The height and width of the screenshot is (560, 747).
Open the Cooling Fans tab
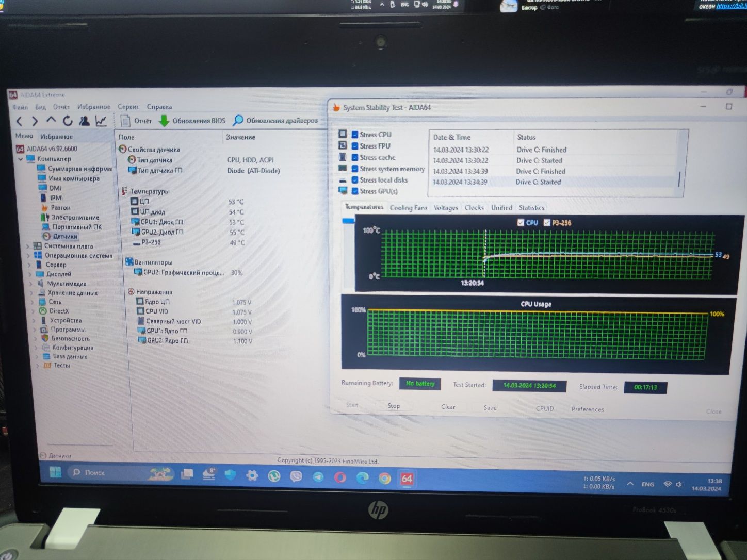tap(409, 208)
